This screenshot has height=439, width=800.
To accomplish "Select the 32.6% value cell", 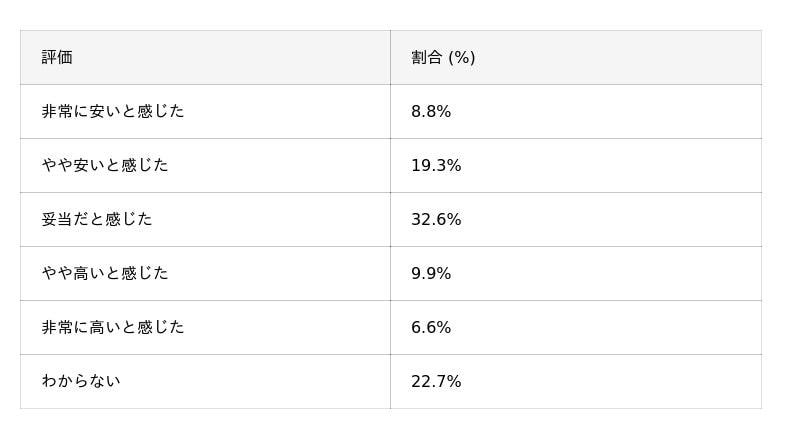I will click(436, 220).
